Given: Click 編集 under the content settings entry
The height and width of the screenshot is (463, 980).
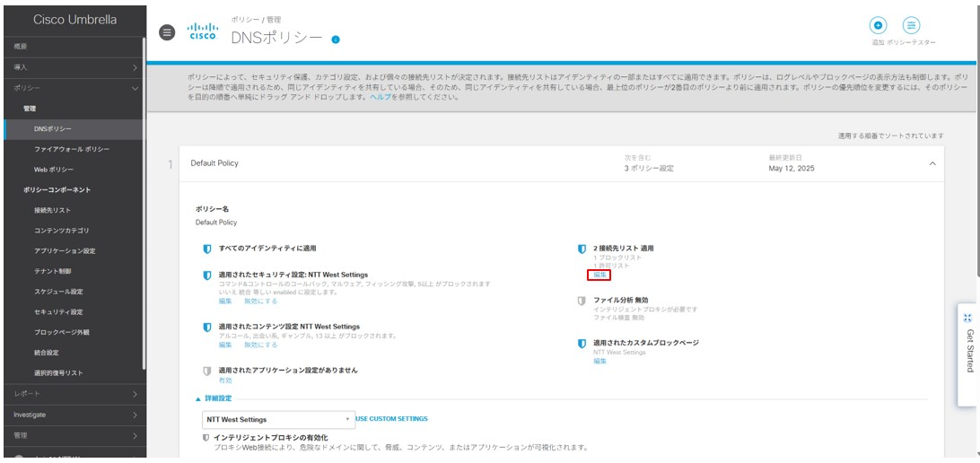Looking at the screenshot, I should pyautogui.click(x=225, y=345).
